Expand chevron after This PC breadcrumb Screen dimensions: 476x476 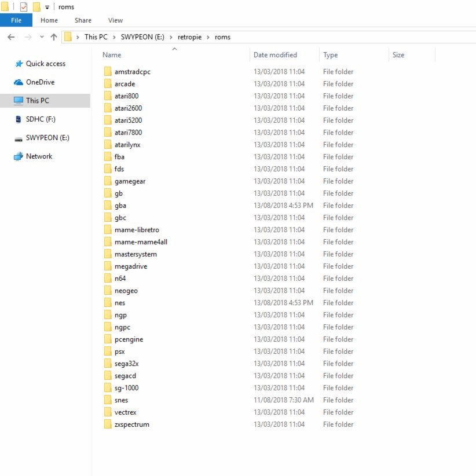point(114,37)
